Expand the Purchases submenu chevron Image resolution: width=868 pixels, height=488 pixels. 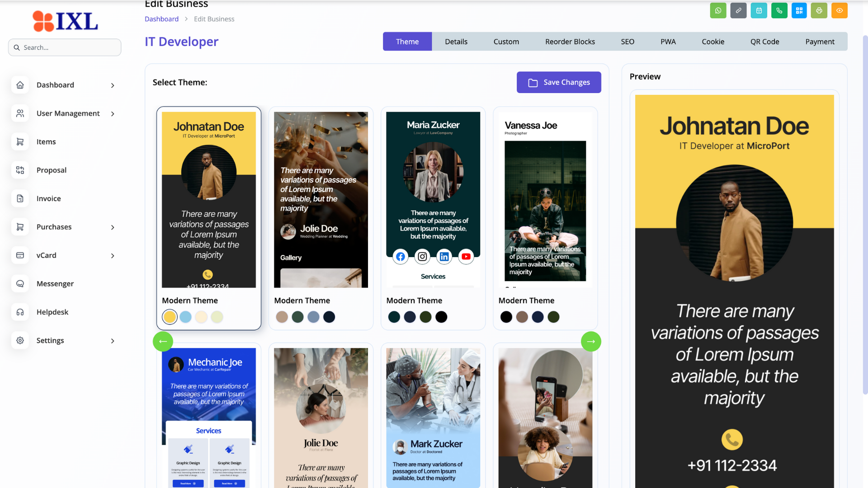[113, 227]
